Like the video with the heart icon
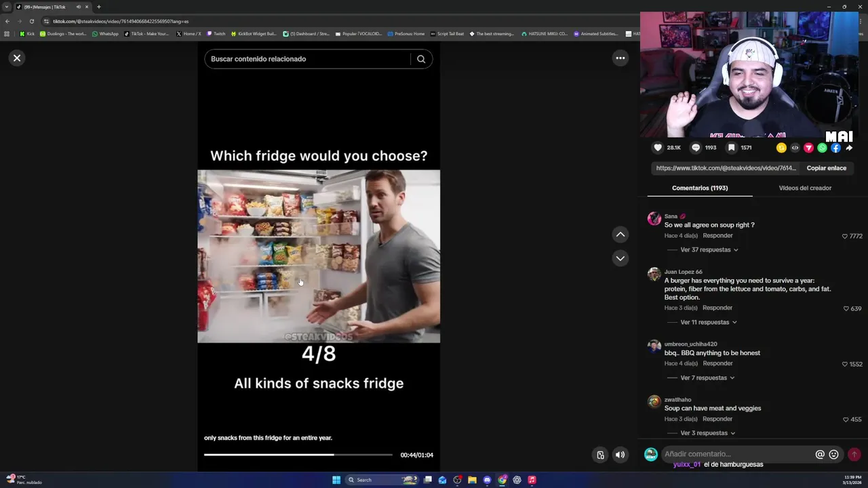Image resolution: width=868 pixels, height=488 pixels. (x=658, y=148)
